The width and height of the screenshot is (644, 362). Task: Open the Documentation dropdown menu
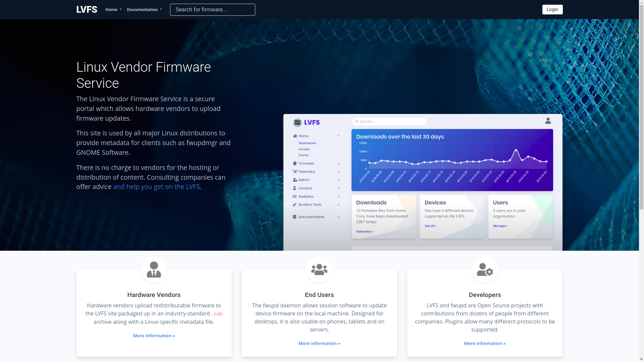pos(144,9)
